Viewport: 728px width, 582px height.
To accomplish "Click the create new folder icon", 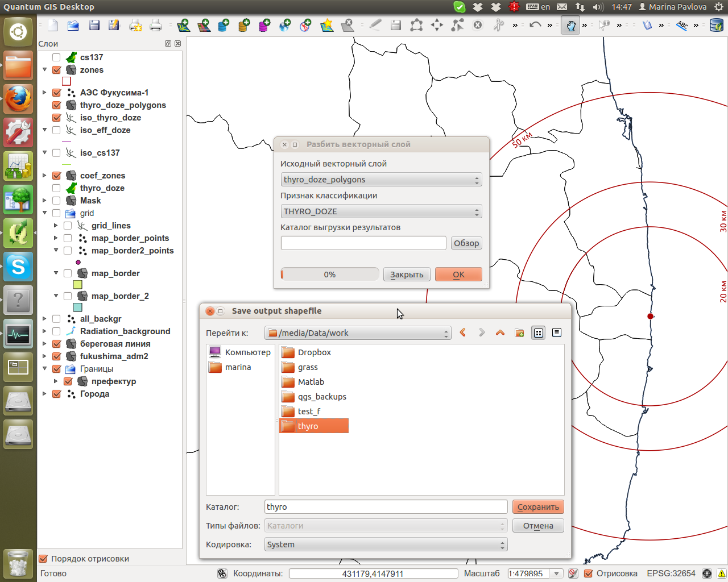I will coord(519,333).
